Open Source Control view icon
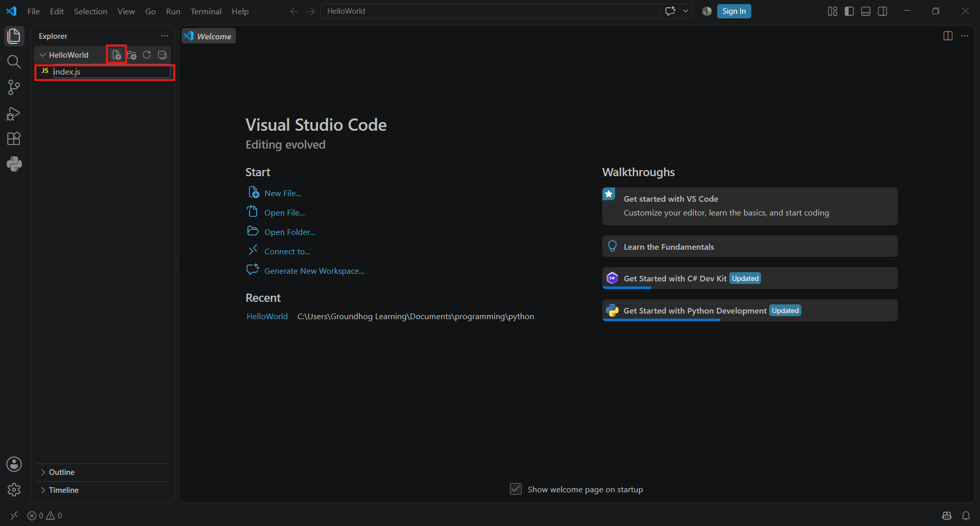 click(x=14, y=87)
